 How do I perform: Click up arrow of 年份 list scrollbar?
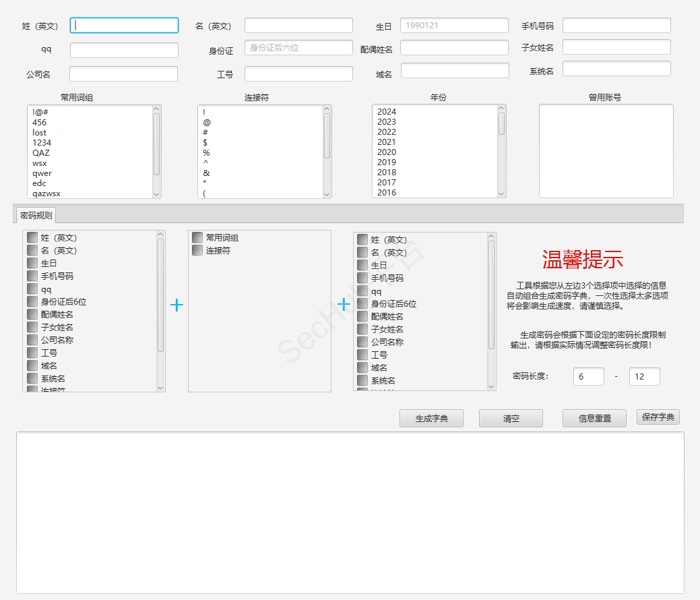[501, 109]
